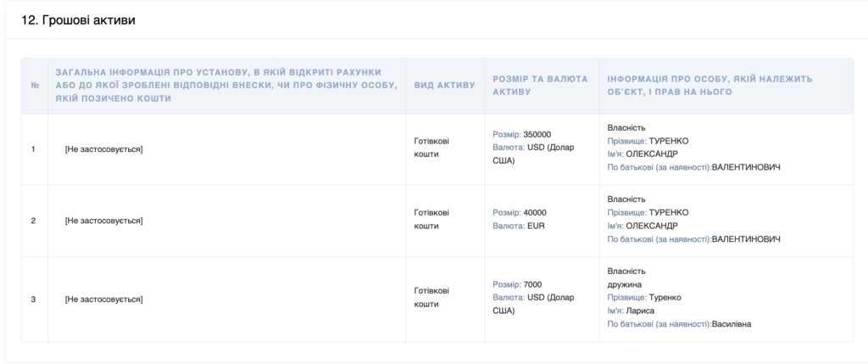Click "[Не застосовується]" in the first row
Viewport: 868px width, 364px height.
click(103, 149)
